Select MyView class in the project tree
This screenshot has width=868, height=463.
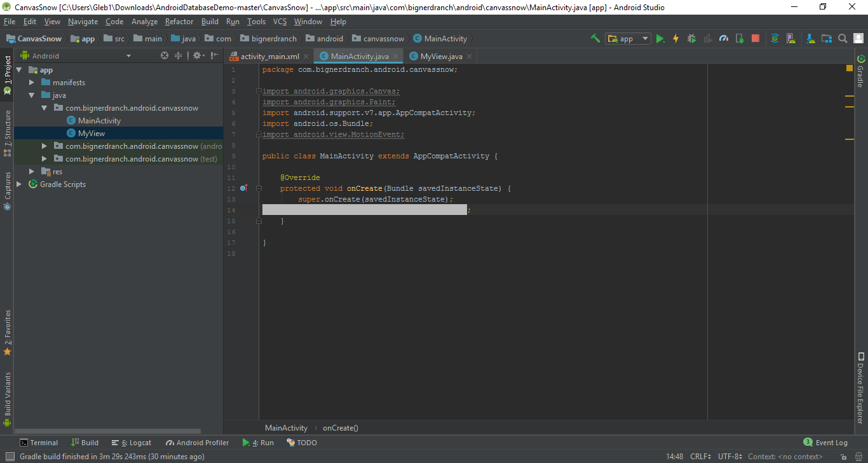[x=92, y=134]
